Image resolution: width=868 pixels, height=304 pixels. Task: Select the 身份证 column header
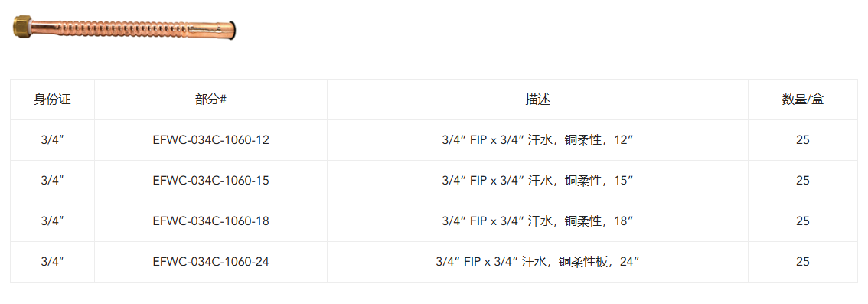pyautogui.click(x=53, y=100)
